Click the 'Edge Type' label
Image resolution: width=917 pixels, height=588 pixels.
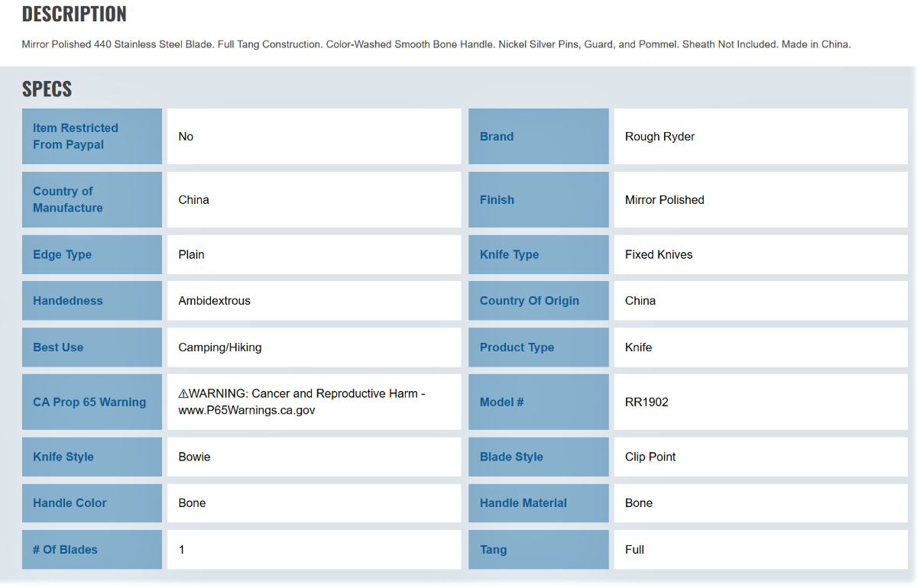click(x=62, y=255)
